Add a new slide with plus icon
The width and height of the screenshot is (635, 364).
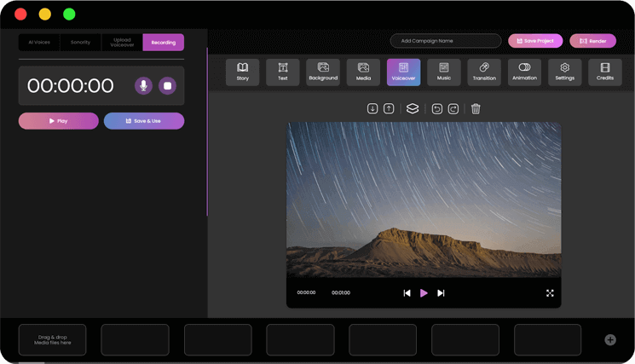610,339
